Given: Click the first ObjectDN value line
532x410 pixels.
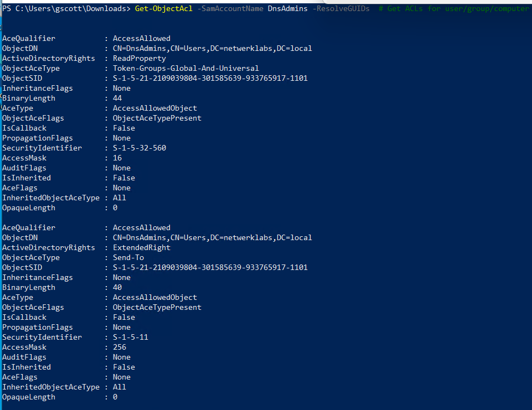Looking at the screenshot, I should click(x=213, y=49).
